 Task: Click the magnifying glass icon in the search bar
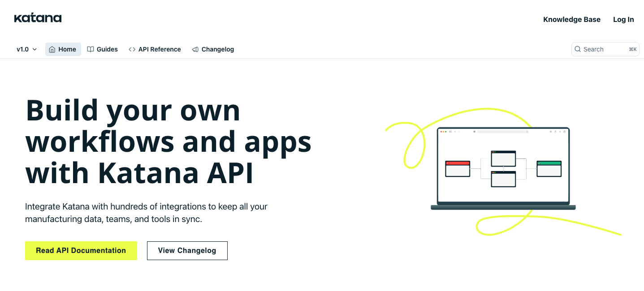tap(578, 49)
